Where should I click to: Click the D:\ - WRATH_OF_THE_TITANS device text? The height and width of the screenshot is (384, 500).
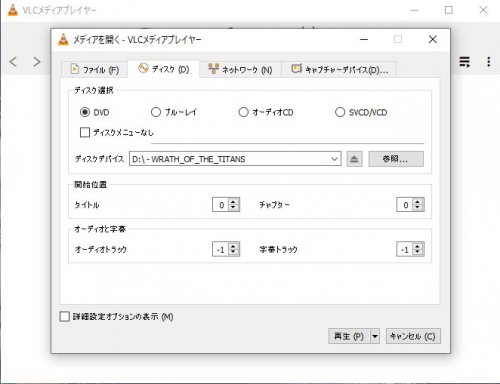[x=189, y=159]
